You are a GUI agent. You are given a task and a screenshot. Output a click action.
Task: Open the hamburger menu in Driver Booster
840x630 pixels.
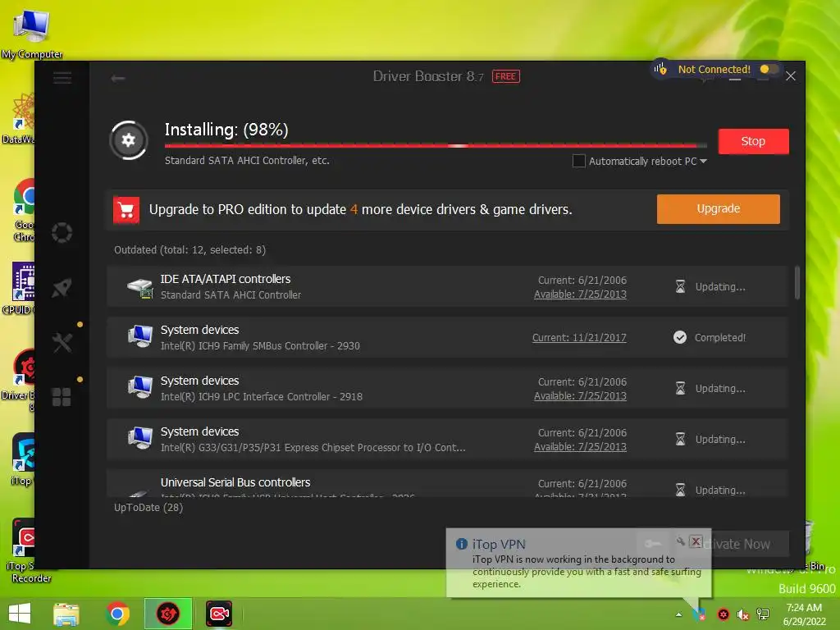[x=62, y=78]
